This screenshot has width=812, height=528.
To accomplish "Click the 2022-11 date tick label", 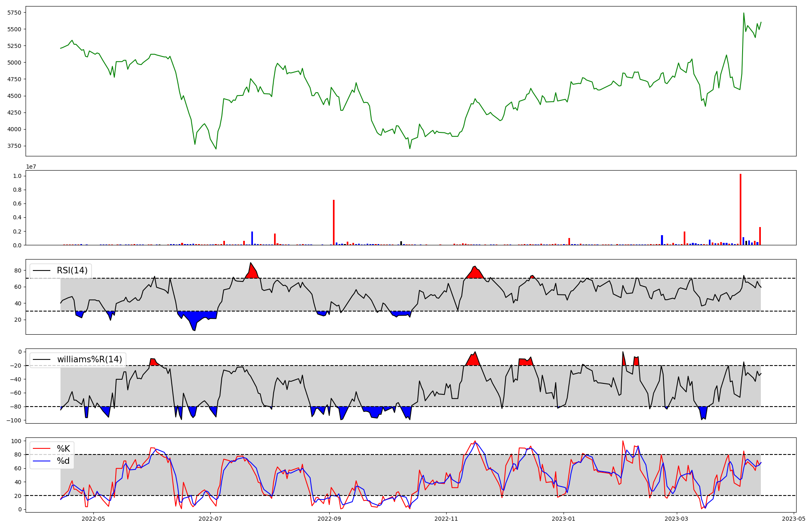I will (x=447, y=519).
